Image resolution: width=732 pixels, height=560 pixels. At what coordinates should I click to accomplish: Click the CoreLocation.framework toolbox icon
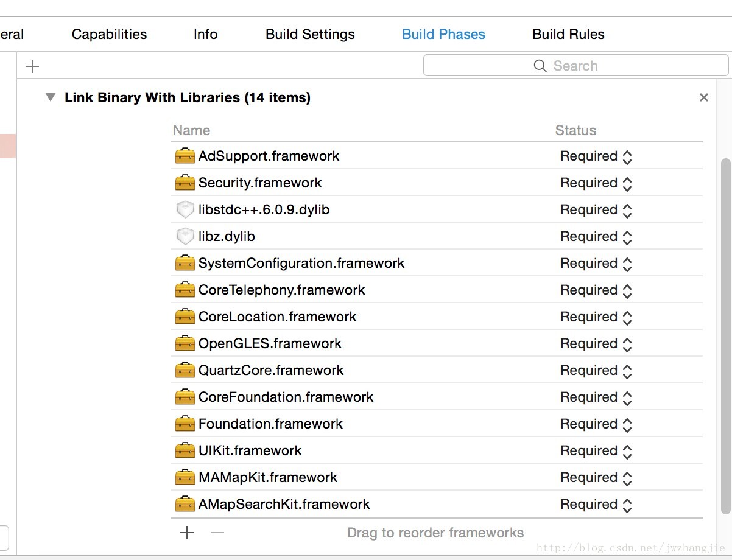click(185, 317)
